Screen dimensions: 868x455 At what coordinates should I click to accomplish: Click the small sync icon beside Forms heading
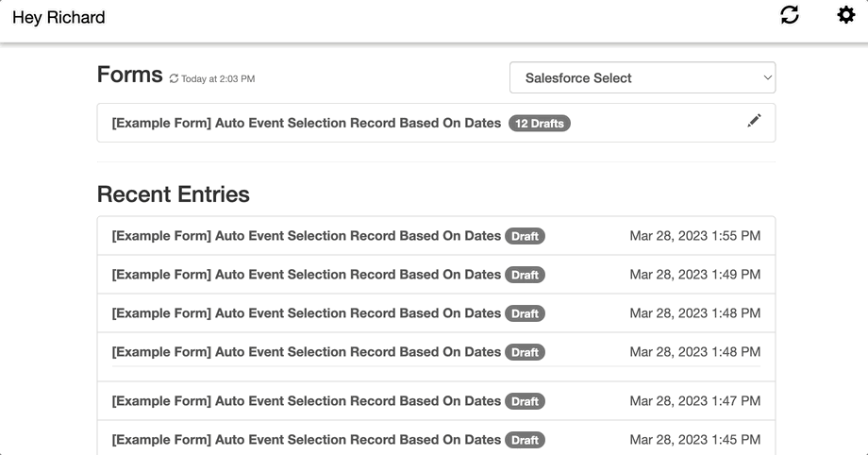174,79
